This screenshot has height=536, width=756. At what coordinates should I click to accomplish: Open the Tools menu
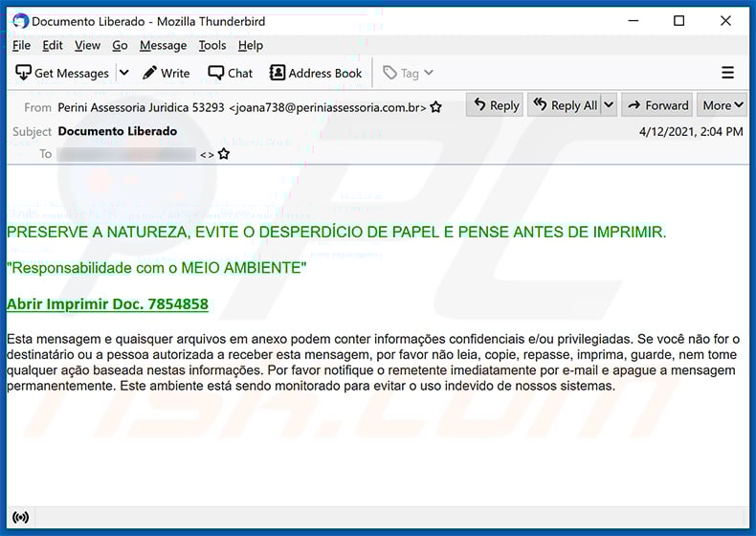[212, 45]
